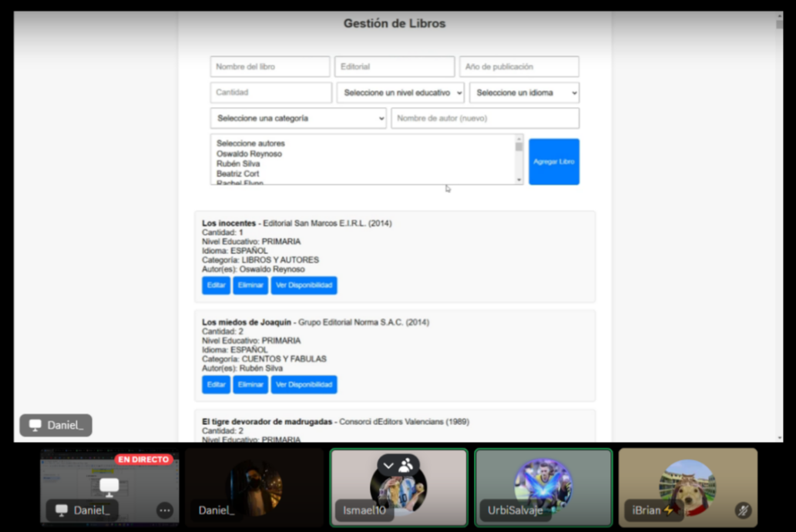
Task: Click the muted microphone icon on iBrian's tile
Action: [742, 510]
